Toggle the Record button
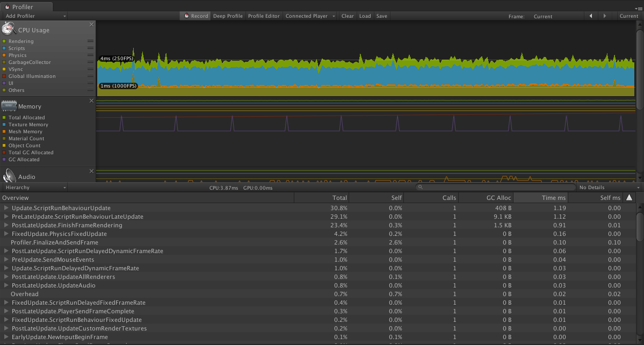 pos(196,16)
